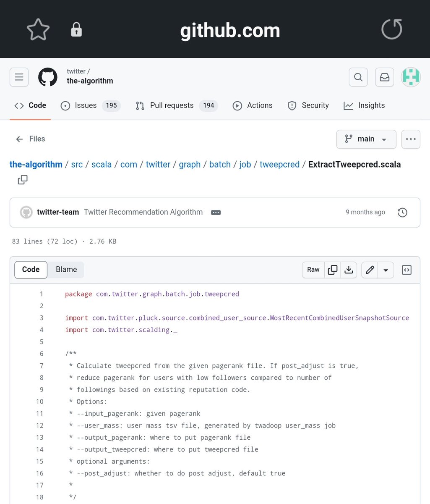The height and width of the screenshot is (504, 430).
Task: Open the Issues tab
Action: coord(90,105)
